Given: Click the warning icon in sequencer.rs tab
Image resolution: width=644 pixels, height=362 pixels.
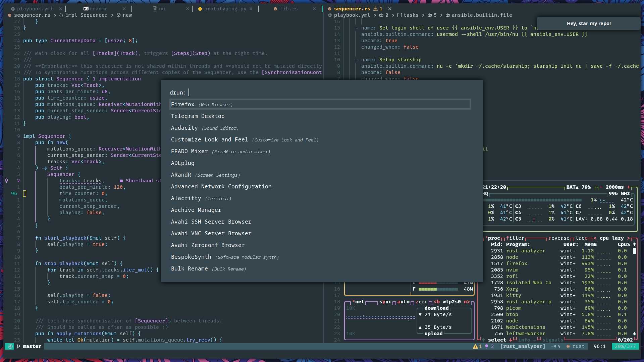Looking at the screenshot, I should 376,9.
